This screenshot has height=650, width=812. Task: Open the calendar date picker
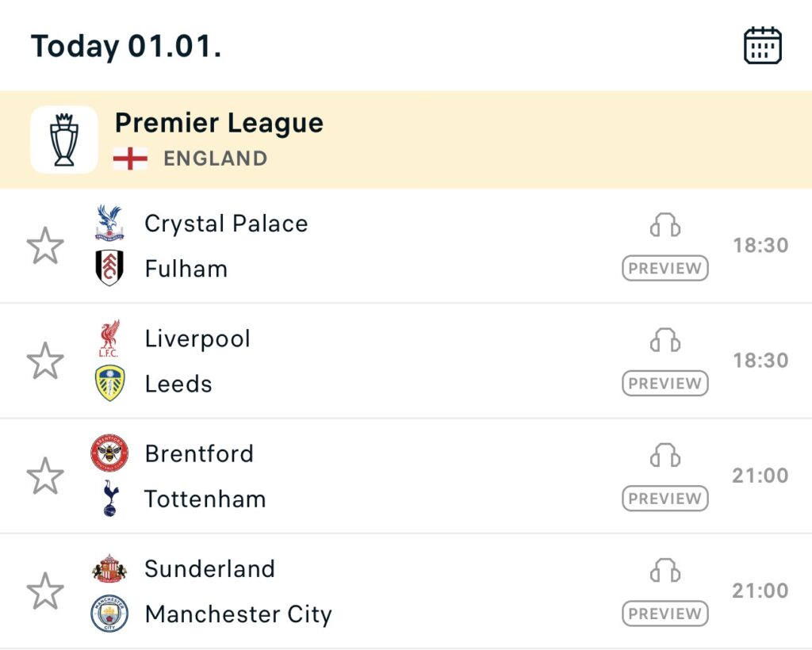tap(762, 46)
